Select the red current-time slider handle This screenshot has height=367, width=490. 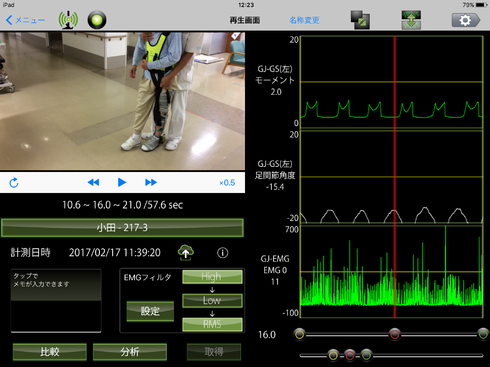(x=395, y=334)
